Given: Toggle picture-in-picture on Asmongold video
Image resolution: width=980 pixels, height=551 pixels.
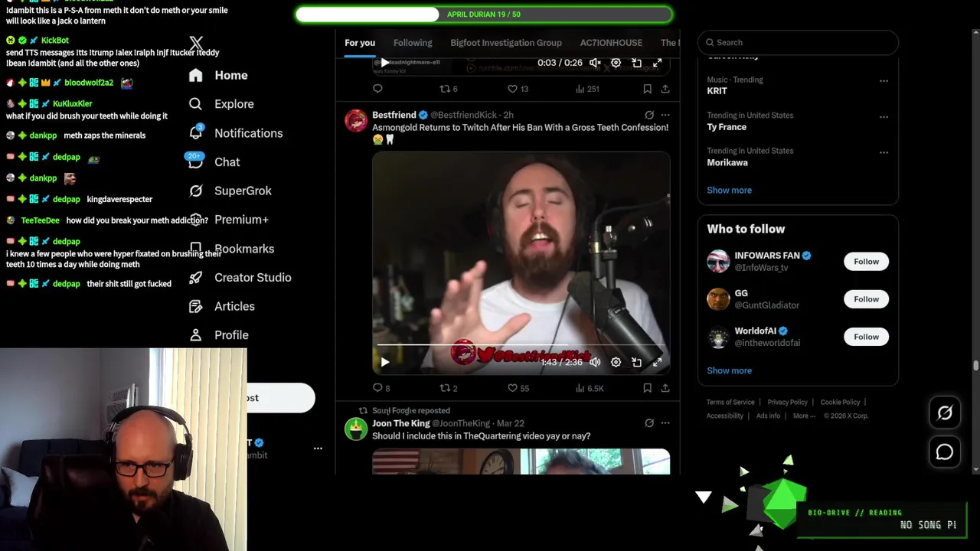Looking at the screenshot, I should (x=636, y=362).
